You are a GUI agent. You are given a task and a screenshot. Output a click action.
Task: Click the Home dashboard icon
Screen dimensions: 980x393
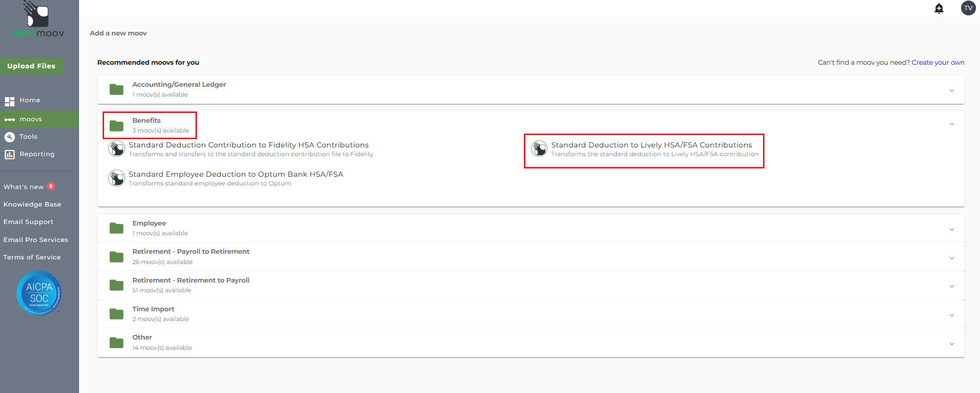[9, 101]
